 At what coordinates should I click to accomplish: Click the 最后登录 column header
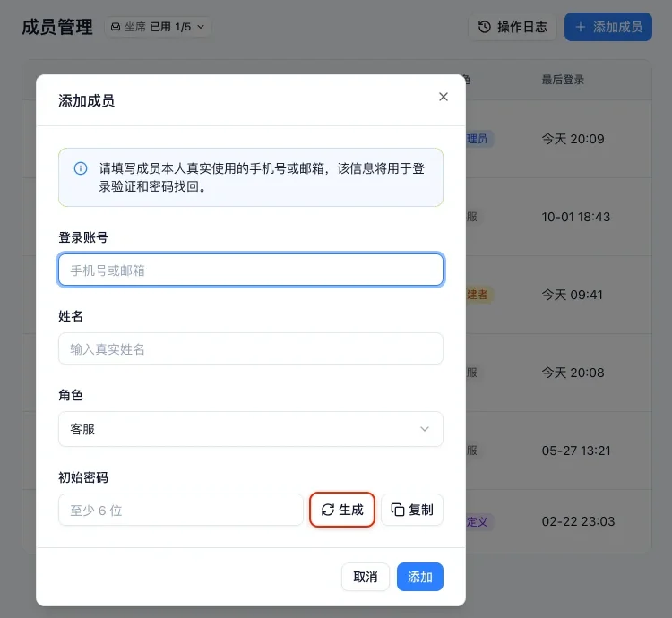(x=563, y=80)
